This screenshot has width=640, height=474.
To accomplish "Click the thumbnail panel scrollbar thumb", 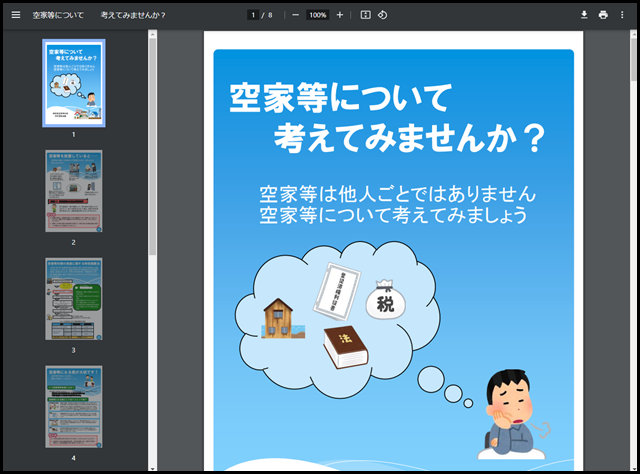I will coord(152,146).
